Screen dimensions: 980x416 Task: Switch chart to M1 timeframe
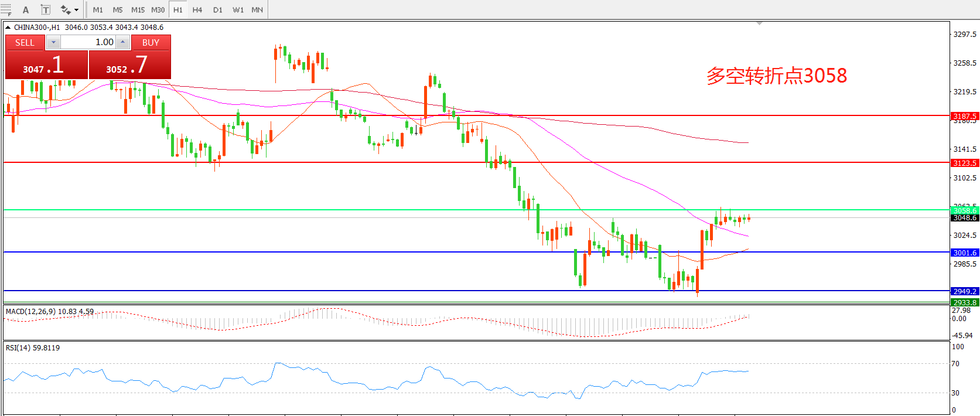(x=98, y=10)
